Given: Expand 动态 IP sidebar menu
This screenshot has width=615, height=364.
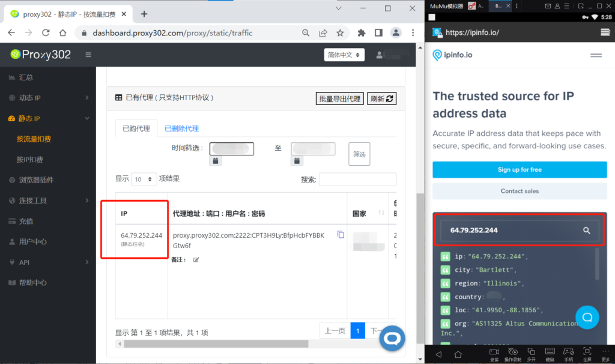Looking at the screenshot, I should [48, 98].
